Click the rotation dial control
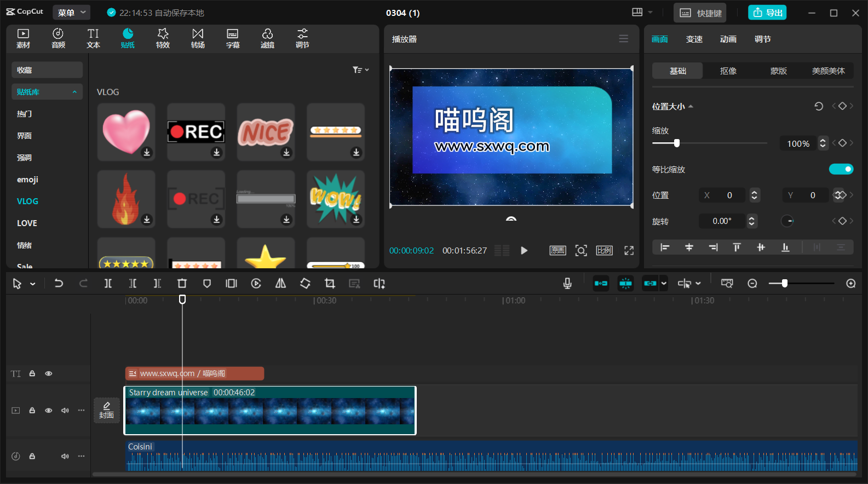This screenshot has height=484, width=868. [787, 221]
